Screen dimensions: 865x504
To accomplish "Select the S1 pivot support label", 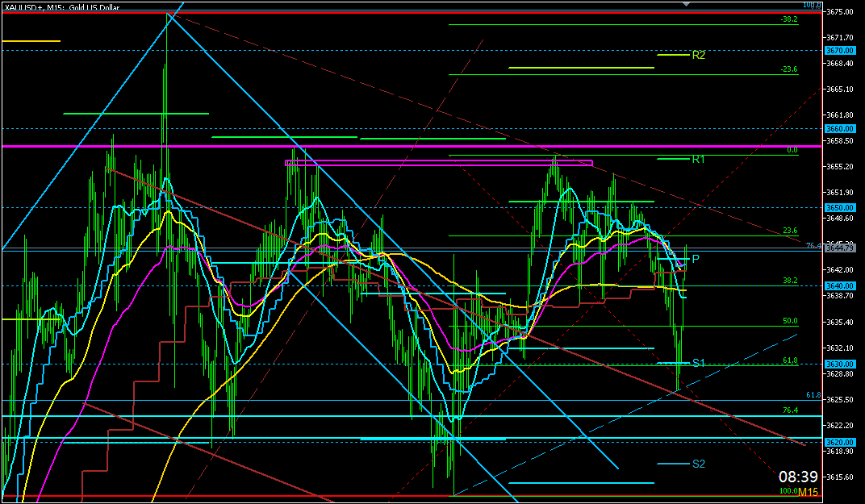I will tap(698, 363).
